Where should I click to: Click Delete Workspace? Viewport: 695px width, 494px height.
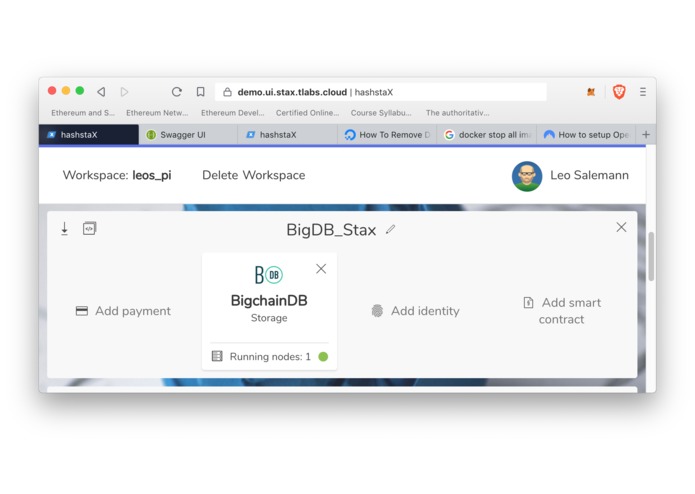click(254, 175)
